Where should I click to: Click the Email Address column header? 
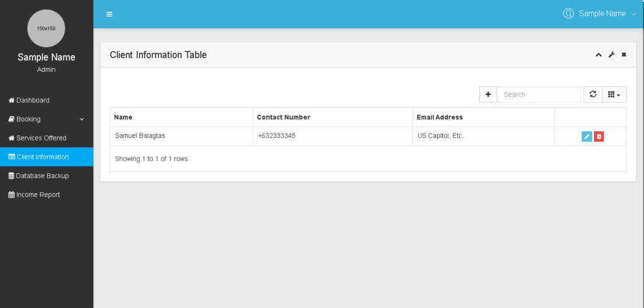[x=484, y=117]
